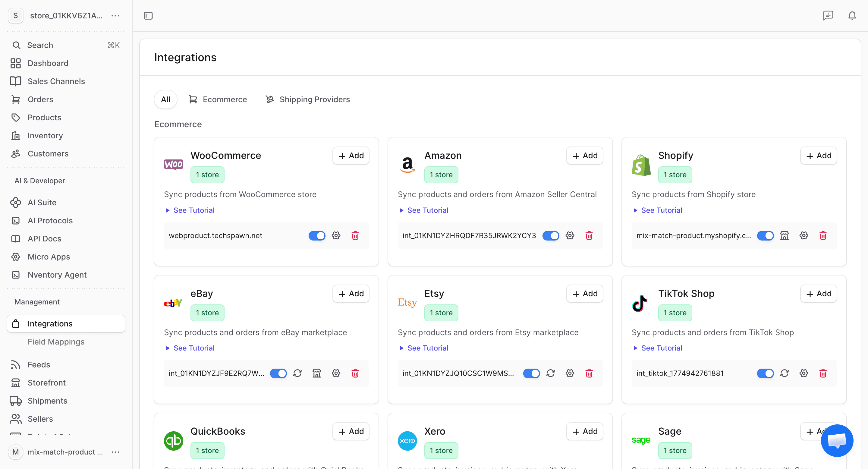This screenshot has width=868, height=469.
Task: Expand TikTok Shop See Tutorial
Action: [x=658, y=348]
